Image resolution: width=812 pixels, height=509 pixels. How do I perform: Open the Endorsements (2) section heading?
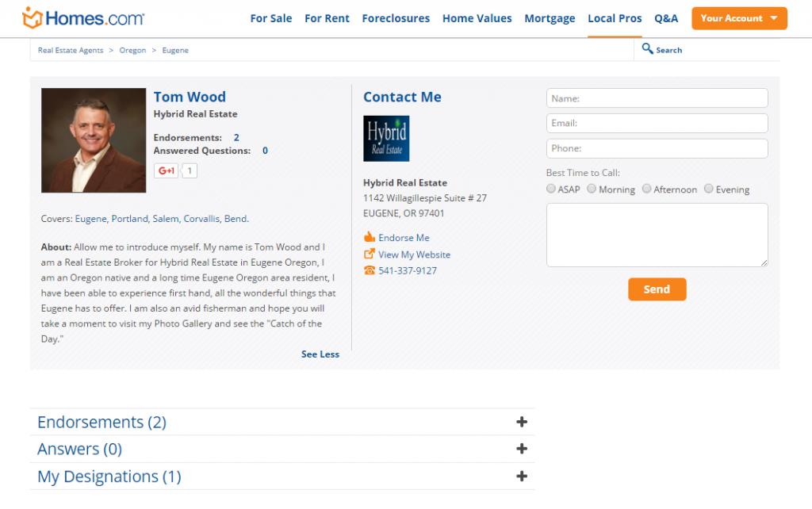102,422
